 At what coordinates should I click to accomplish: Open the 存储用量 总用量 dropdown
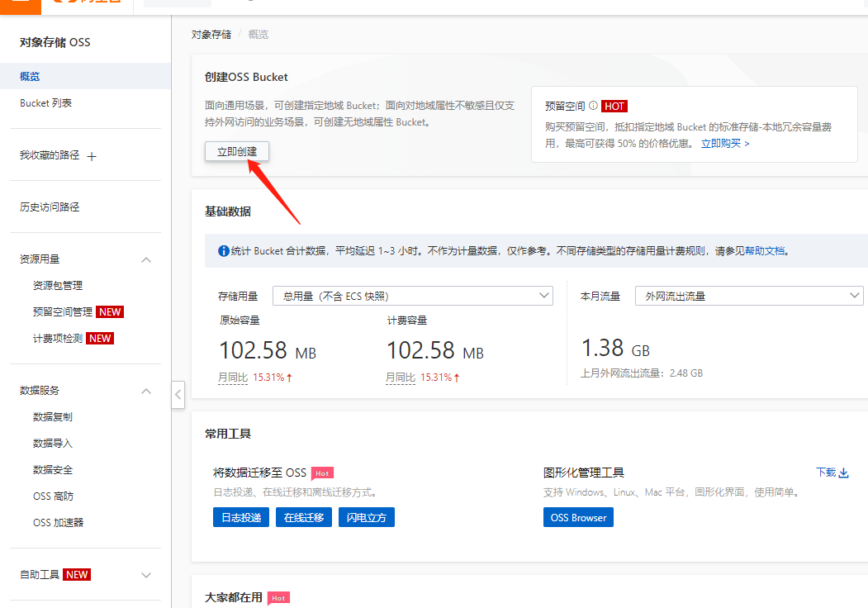tap(413, 296)
